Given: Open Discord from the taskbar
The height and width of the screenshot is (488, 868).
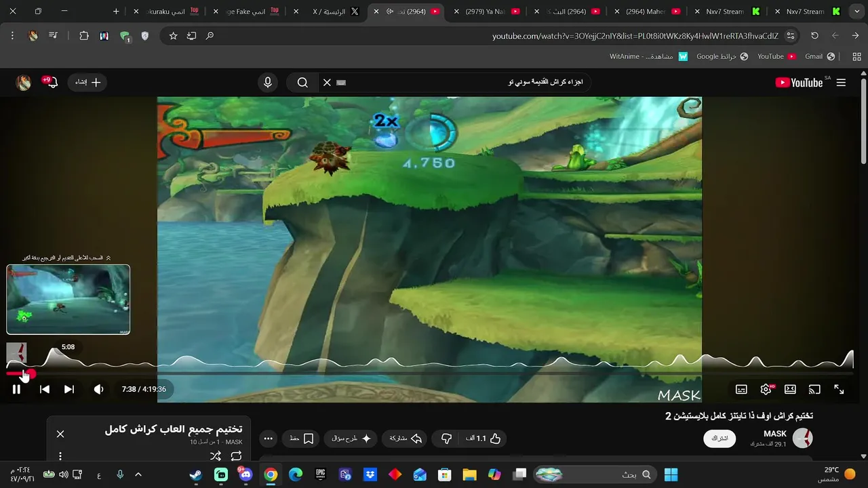Looking at the screenshot, I should click(245, 474).
